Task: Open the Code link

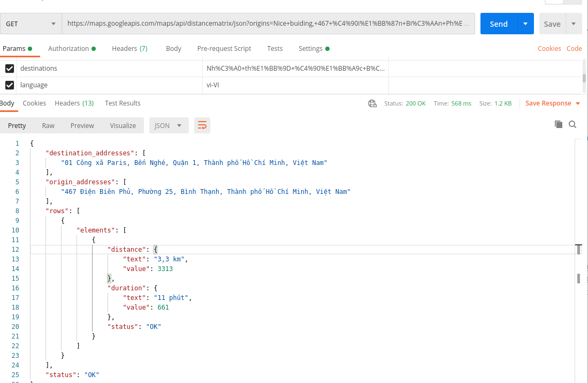Action: [x=574, y=48]
